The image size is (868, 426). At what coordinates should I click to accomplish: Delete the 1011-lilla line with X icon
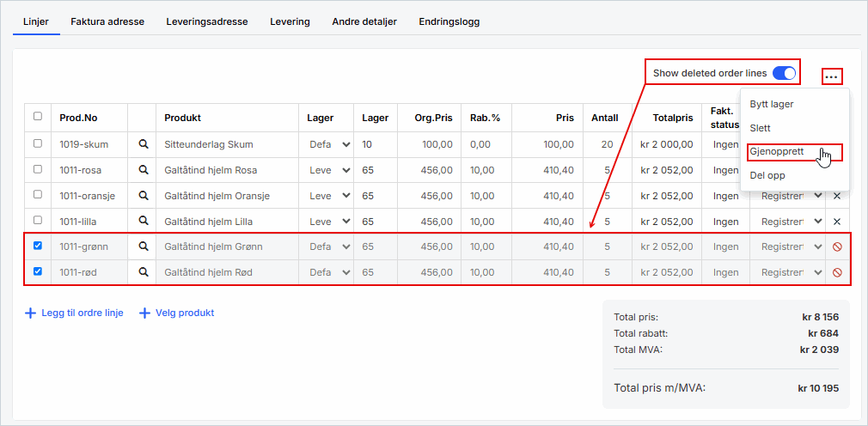tap(837, 222)
